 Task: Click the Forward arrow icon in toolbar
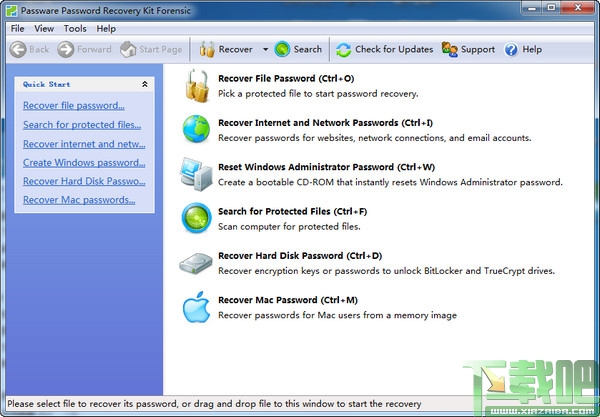click(x=66, y=50)
